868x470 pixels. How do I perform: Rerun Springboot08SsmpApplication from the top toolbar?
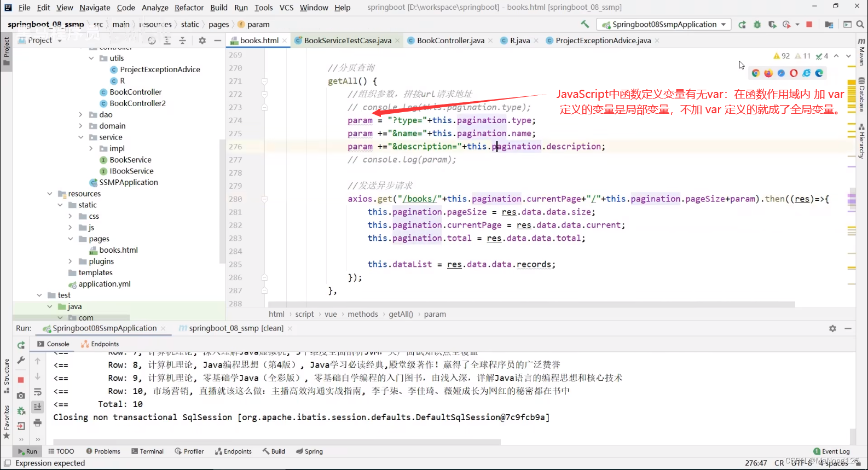click(742, 25)
